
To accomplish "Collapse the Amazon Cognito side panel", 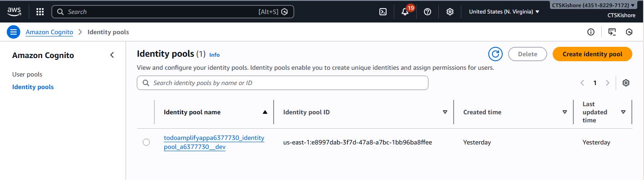I will coord(112,55).
